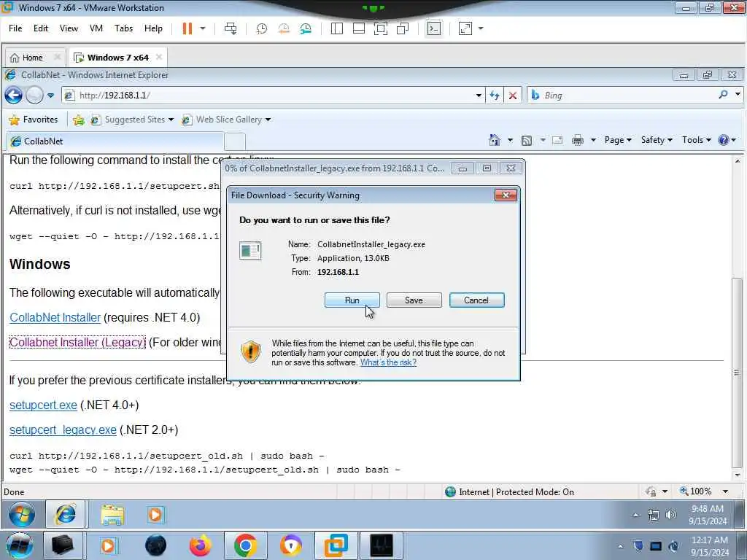Open the search provider dropdown arrow
Viewport: 747px width, 560px height.
coord(738,95)
